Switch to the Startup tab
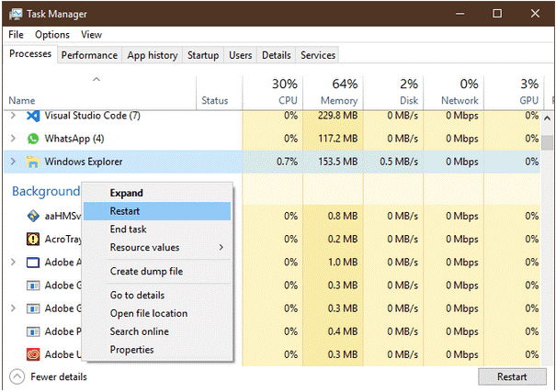The width and height of the screenshot is (556, 392). coord(203,55)
